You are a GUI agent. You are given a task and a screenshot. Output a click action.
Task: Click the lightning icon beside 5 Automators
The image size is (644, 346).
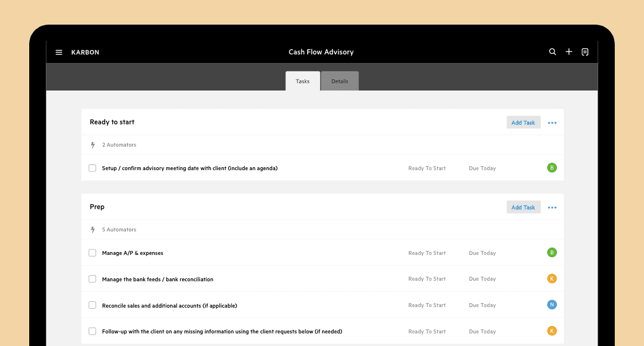pyautogui.click(x=93, y=230)
